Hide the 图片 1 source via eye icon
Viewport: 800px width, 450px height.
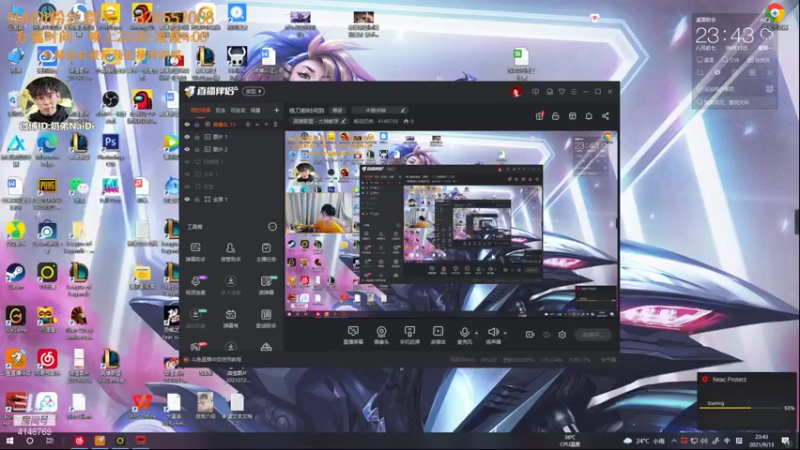point(187,137)
